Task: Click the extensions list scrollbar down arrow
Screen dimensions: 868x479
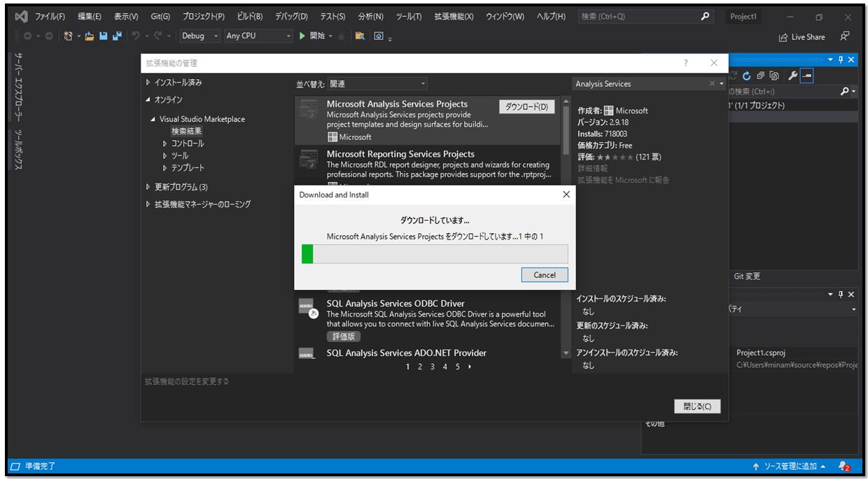Action: click(566, 354)
